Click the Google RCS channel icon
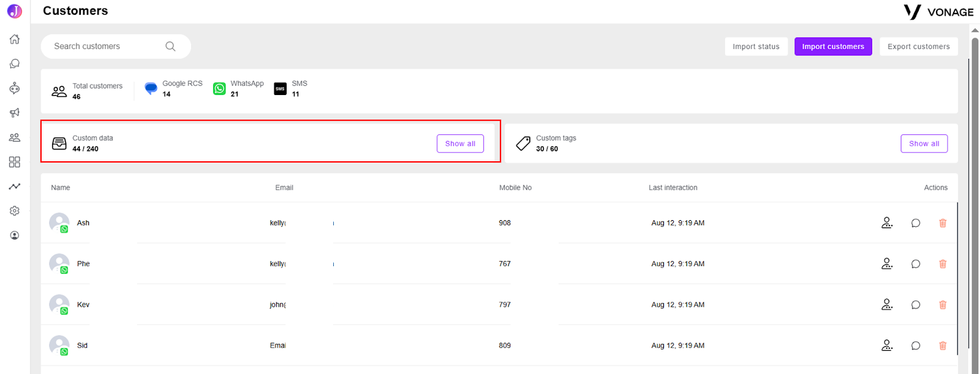980x374 pixels. [x=151, y=88]
